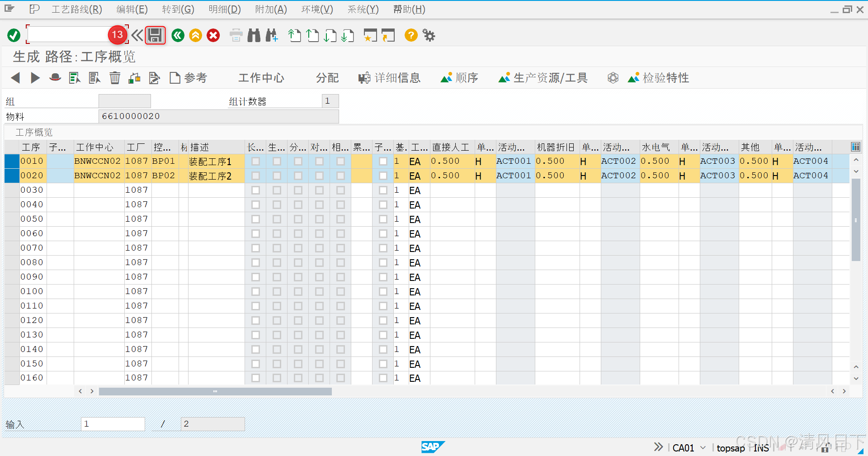Click the 工作中心 button
The width and height of the screenshot is (868, 456).
261,77
